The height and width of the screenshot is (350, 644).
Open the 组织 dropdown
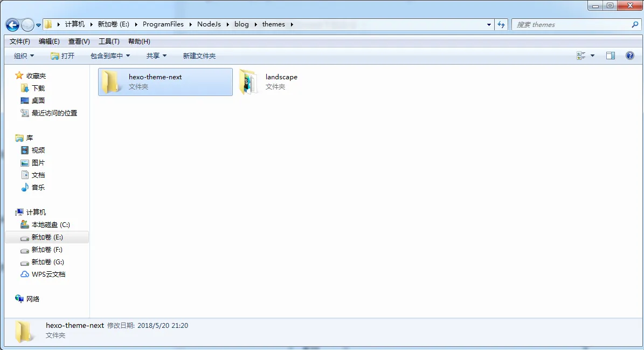click(24, 56)
